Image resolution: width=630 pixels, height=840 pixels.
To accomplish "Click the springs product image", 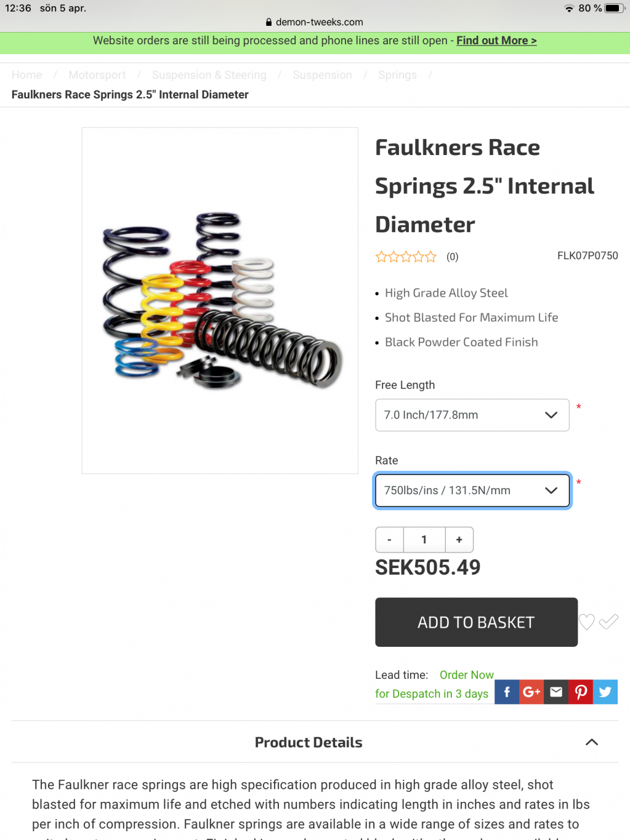I will pos(220,301).
